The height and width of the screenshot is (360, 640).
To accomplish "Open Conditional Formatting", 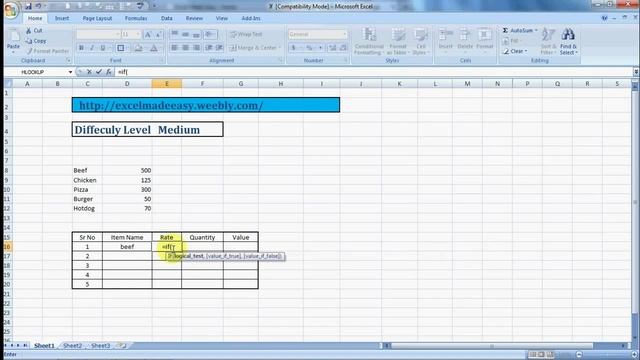I will click(x=369, y=41).
